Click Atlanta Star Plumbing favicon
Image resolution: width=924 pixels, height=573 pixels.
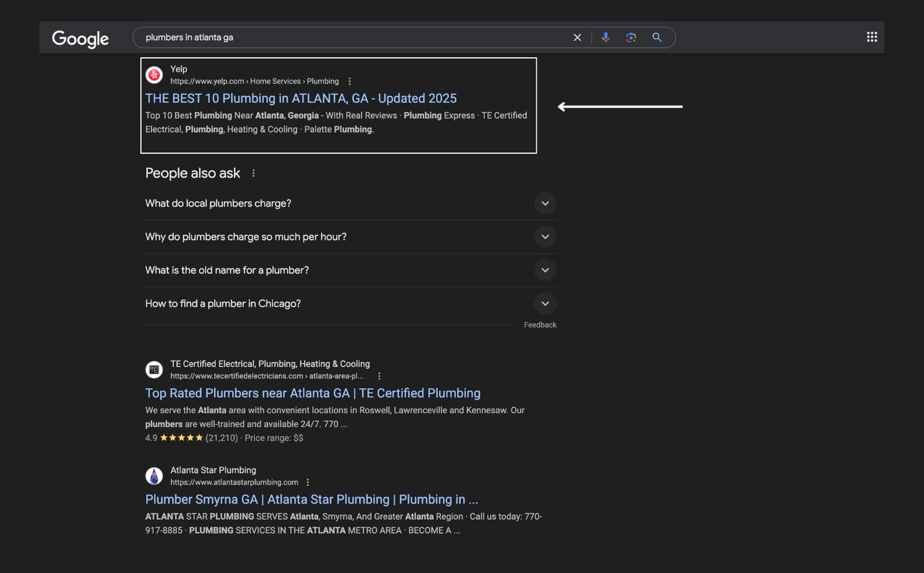154,476
